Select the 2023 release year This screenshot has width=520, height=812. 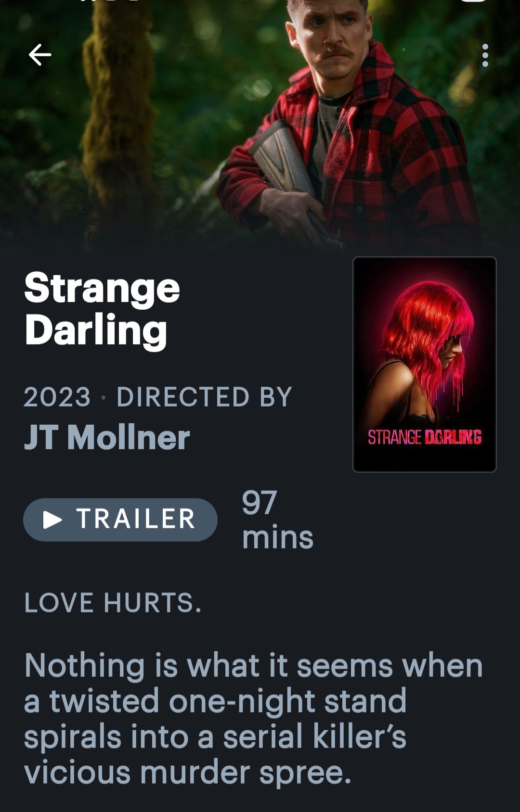coord(57,397)
